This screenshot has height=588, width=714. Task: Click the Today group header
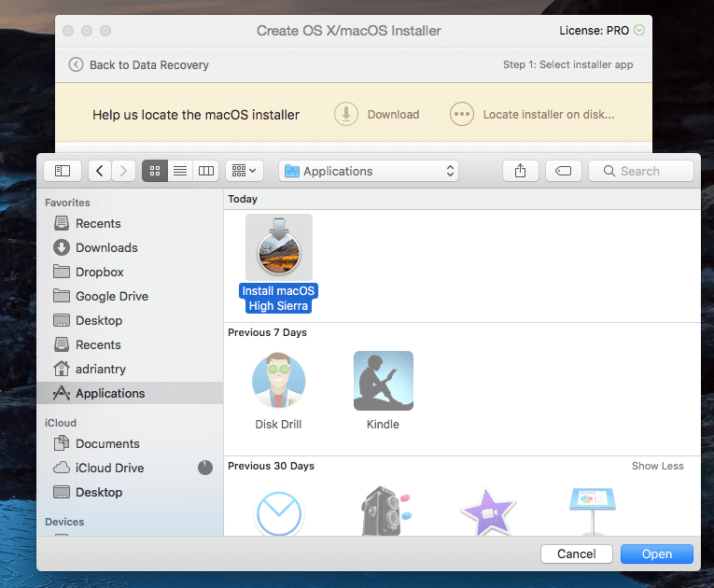point(243,199)
